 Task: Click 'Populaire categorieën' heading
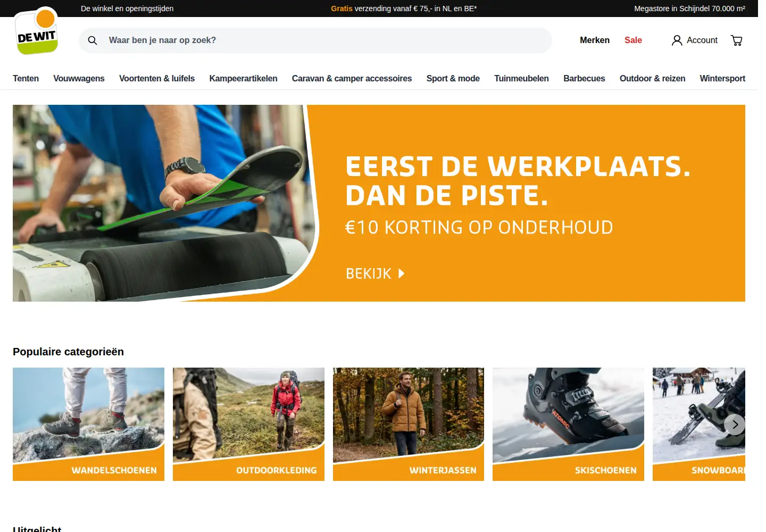coord(68,352)
